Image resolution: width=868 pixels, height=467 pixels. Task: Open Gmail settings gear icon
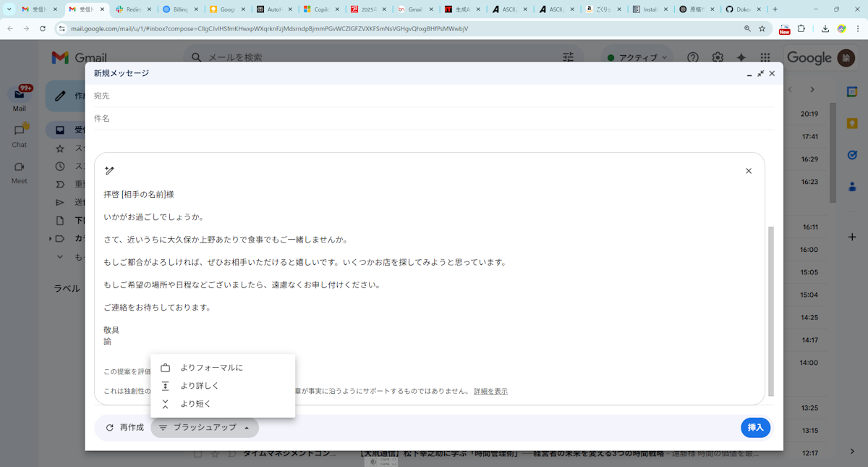[x=718, y=57]
